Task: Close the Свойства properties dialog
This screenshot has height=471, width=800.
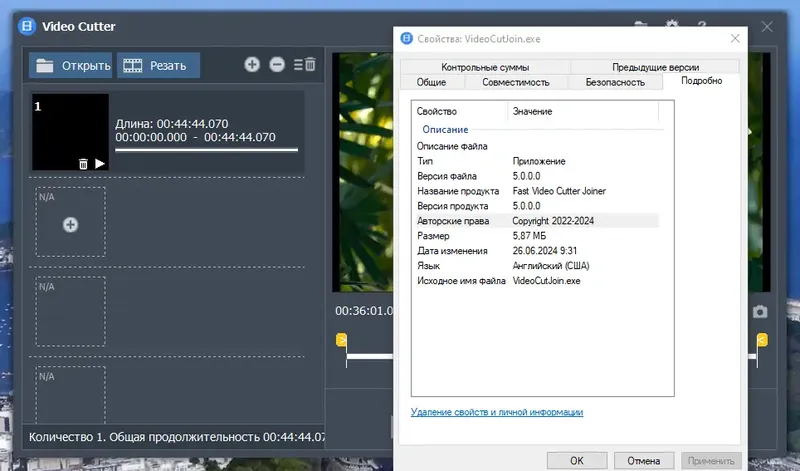Action: (x=735, y=38)
